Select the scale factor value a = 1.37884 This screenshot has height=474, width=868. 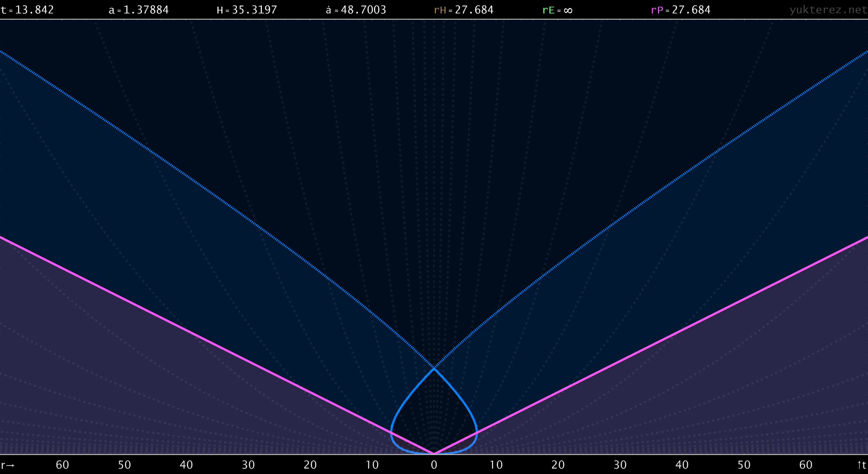(x=139, y=10)
